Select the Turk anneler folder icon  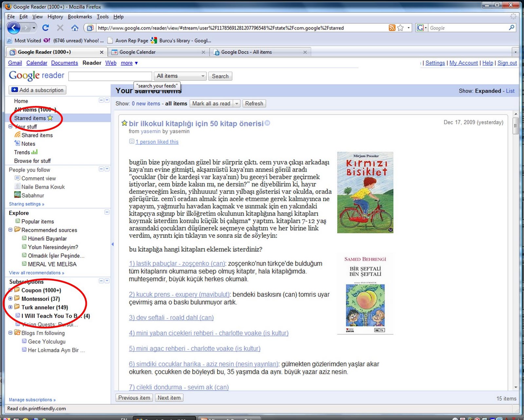17,307
